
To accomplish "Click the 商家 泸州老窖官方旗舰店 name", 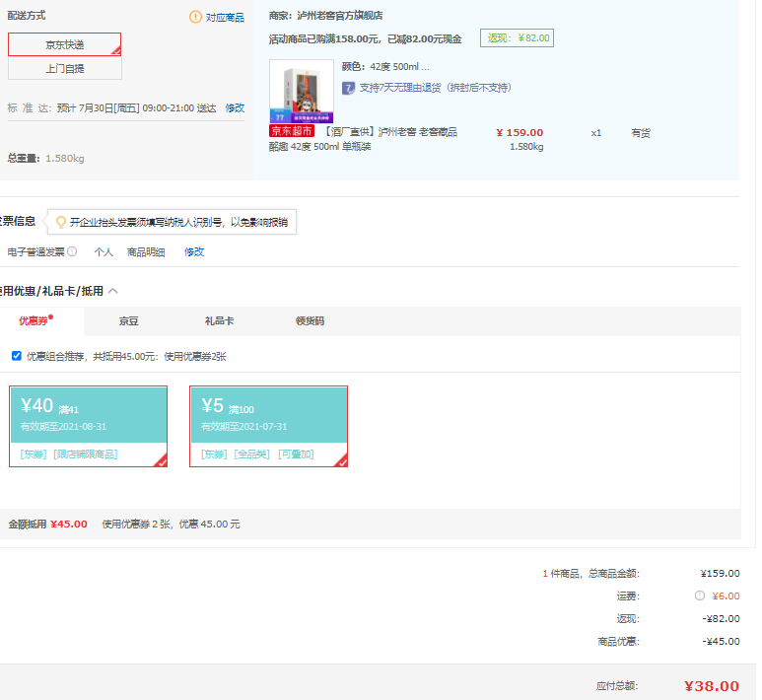I will [x=340, y=16].
